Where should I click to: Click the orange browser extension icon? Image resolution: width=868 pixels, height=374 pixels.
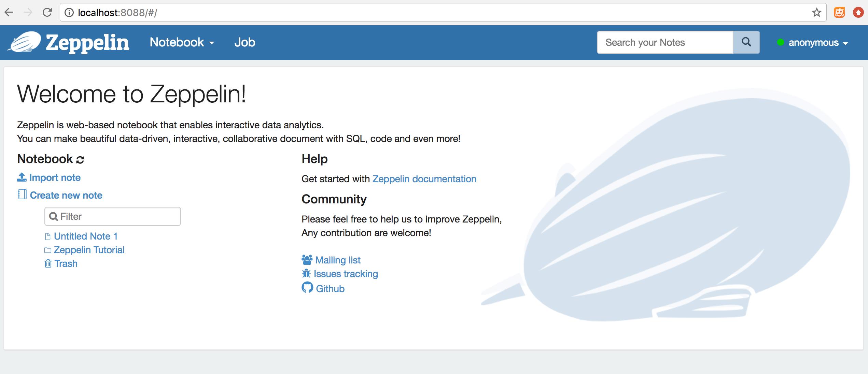(839, 13)
